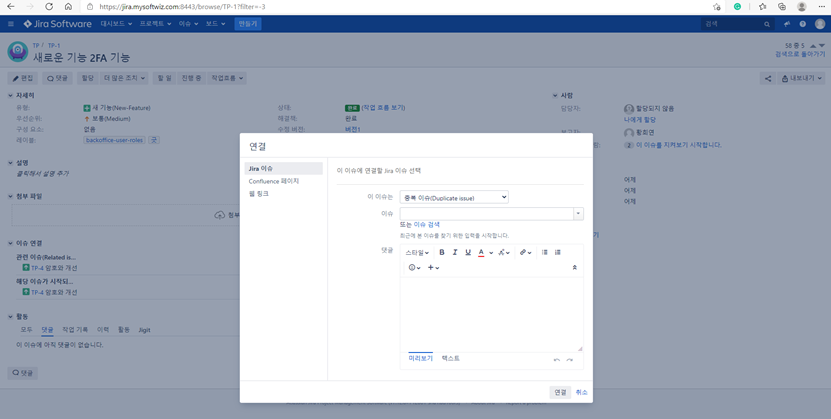Open the browser home page
The width and height of the screenshot is (831, 419).
pos(68,7)
